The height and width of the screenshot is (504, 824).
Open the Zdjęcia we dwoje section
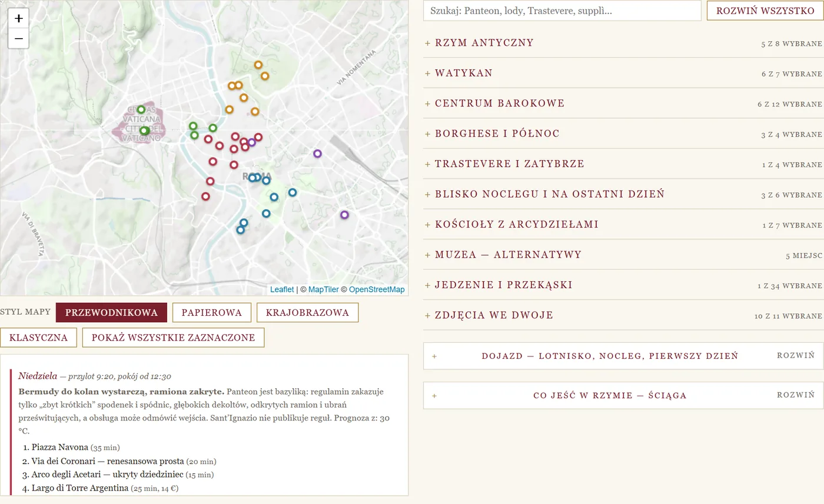(623, 315)
